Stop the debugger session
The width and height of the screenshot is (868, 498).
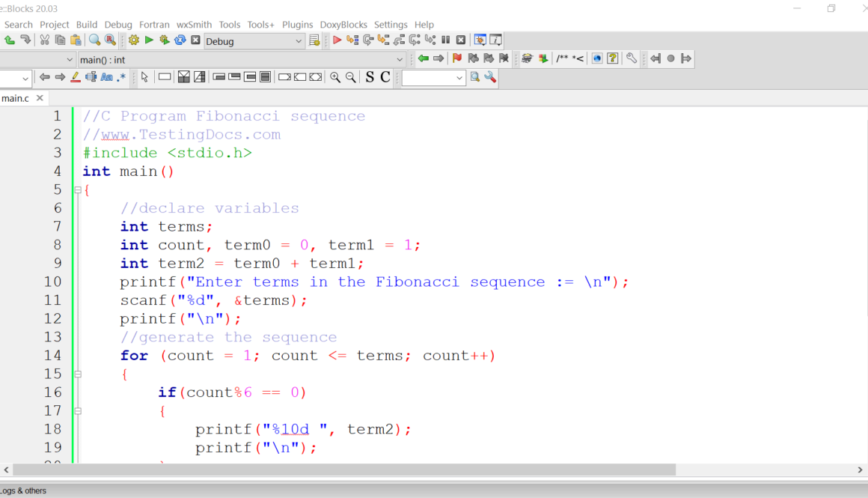click(460, 40)
